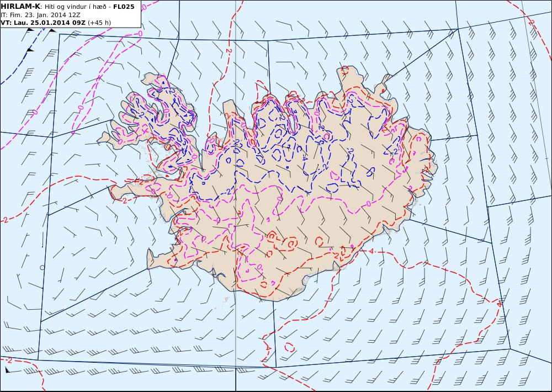Select the '(+45 h)' forecast offset text

click(99, 23)
